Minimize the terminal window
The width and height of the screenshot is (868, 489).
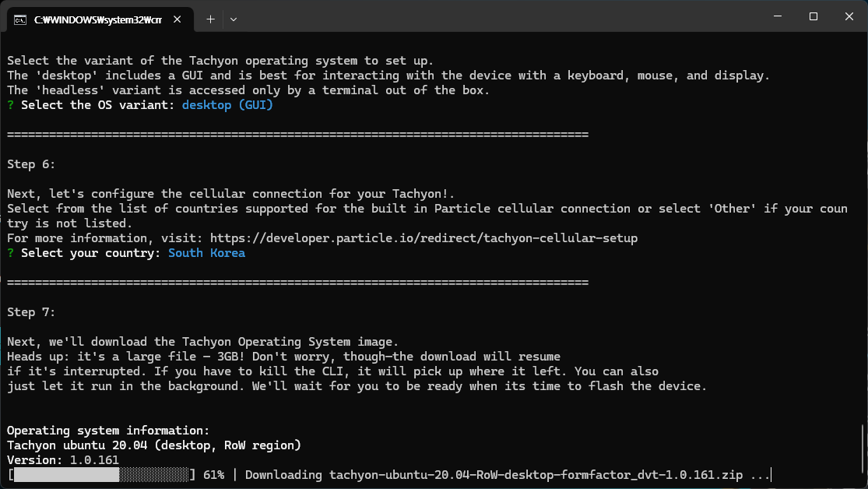coord(778,16)
